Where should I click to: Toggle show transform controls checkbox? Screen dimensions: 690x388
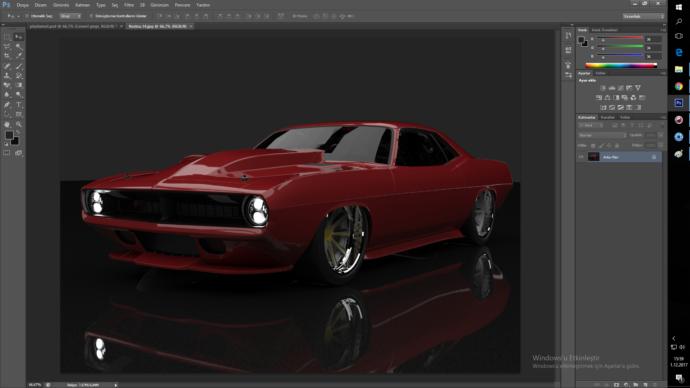pyautogui.click(x=91, y=16)
